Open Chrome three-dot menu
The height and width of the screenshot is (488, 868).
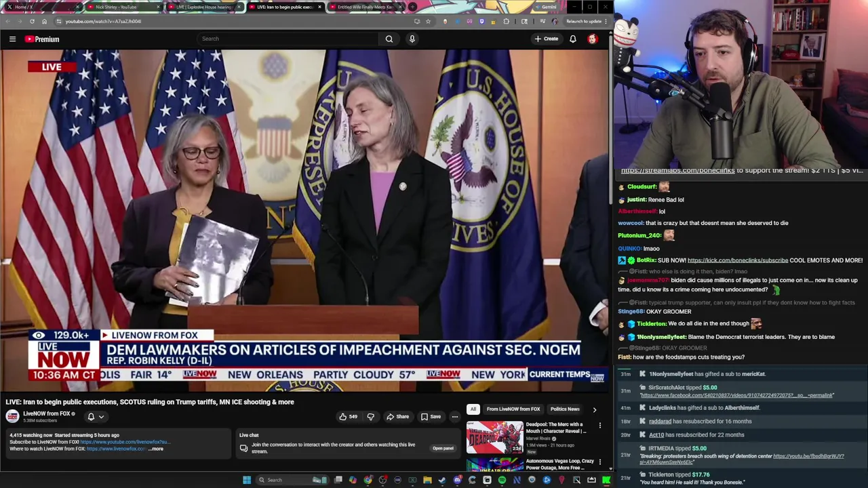tap(606, 21)
